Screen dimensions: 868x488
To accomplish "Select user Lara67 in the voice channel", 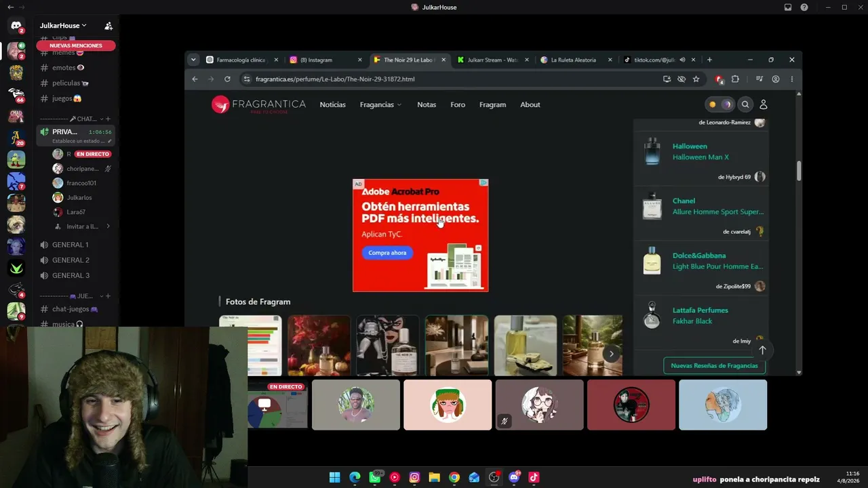I will (75, 212).
